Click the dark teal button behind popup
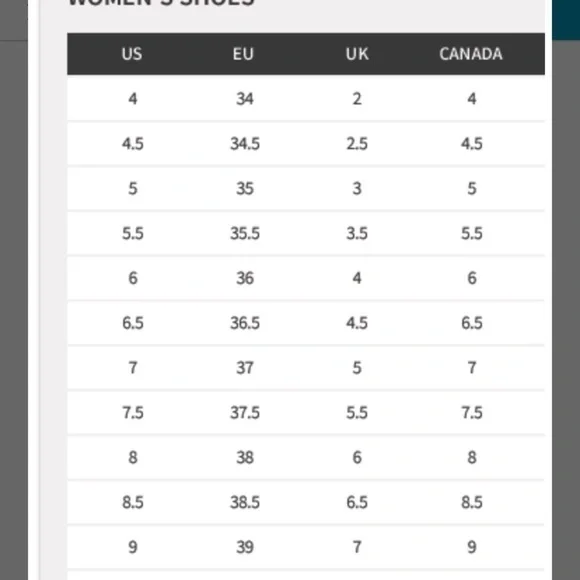580x580 pixels. point(566,20)
